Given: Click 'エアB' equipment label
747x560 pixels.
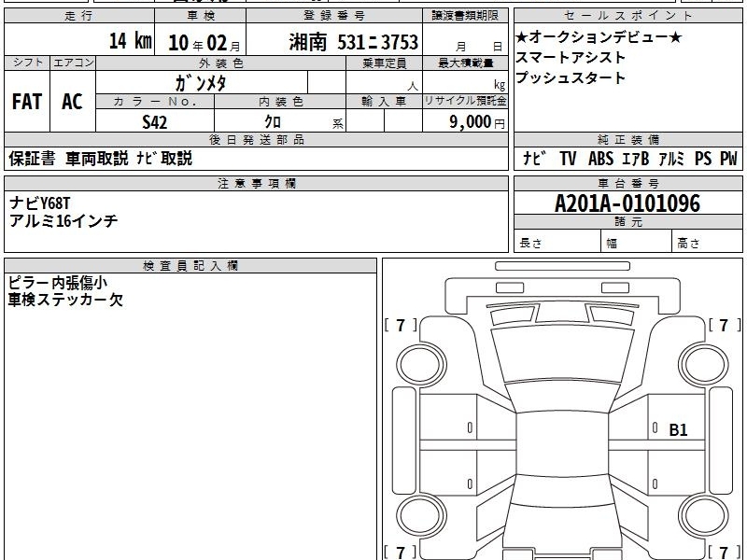Looking at the screenshot, I should [x=636, y=159].
